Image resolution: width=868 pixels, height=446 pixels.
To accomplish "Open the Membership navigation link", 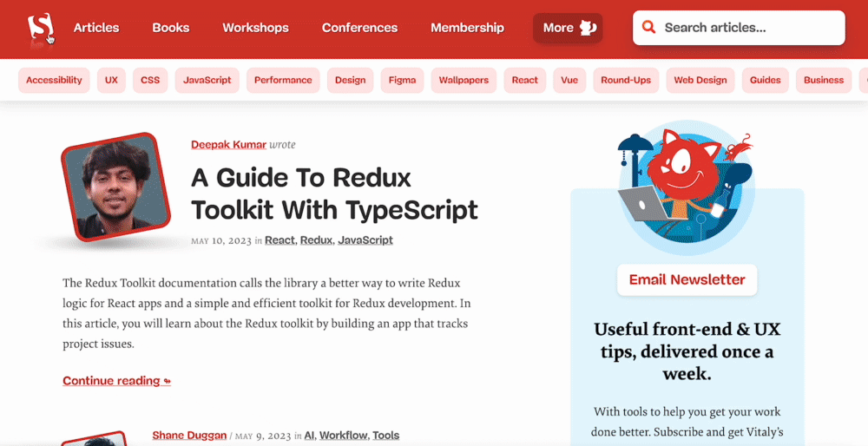I will (x=467, y=28).
